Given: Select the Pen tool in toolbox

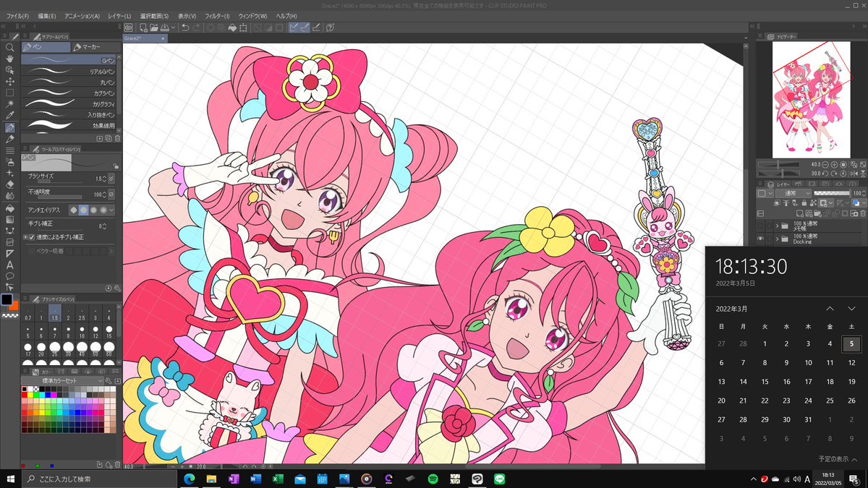Looking at the screenshot, I should pyautogui.click(x=9, y=127).
